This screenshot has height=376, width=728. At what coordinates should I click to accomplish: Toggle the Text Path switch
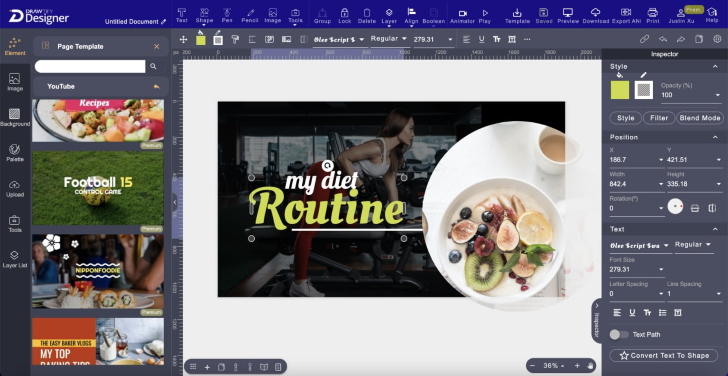(619, 334)
